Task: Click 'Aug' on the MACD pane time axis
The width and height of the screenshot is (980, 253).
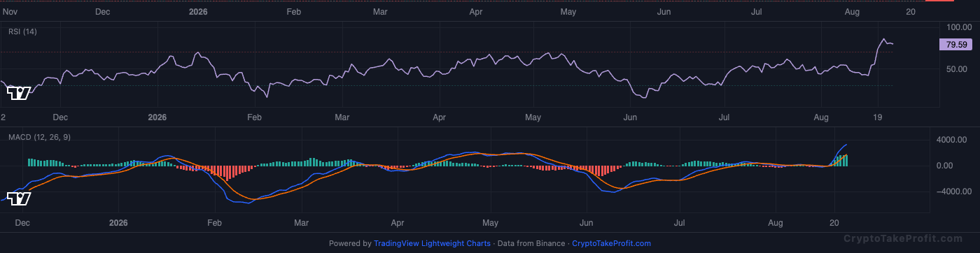Action: point(776,223)
